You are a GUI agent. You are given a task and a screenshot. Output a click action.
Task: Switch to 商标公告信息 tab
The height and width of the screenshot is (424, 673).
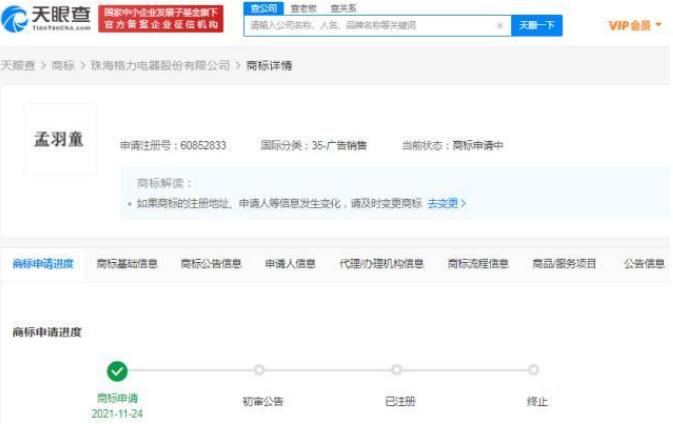point(211,263)
